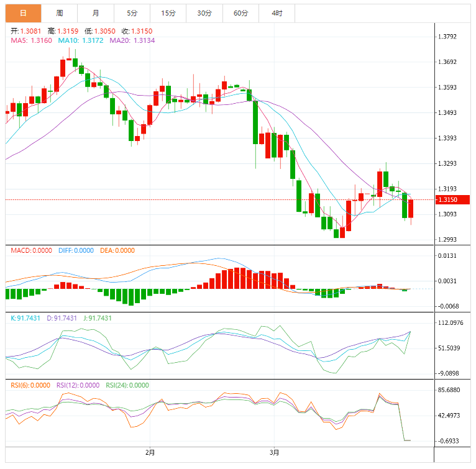The width and height of the screenshot is (476, 469).
Task: Click the 1.3493 price axis label
Action: (x=447, y=112)
